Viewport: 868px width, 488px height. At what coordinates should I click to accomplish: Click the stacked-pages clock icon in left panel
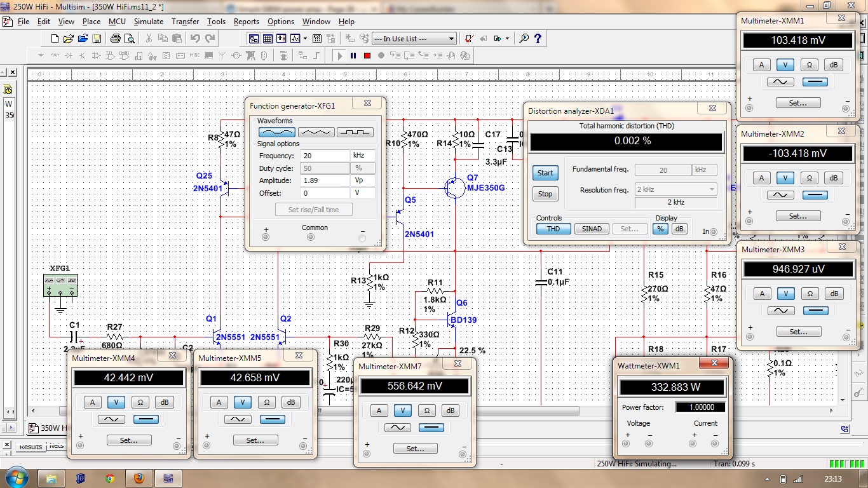pos(8,90)
